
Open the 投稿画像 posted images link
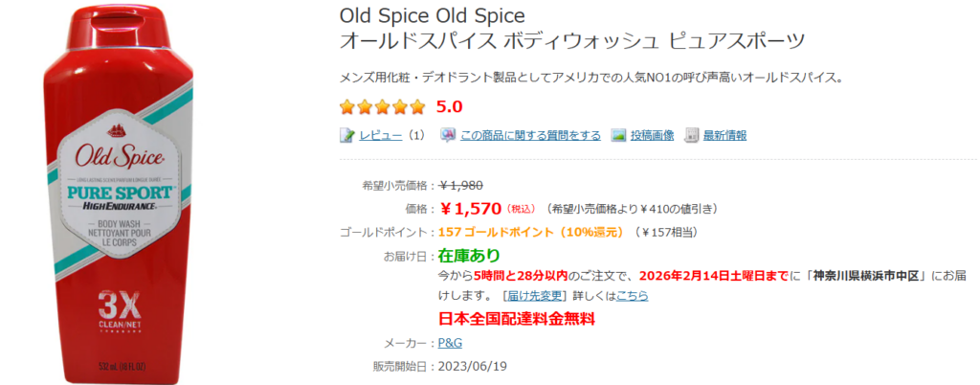pyautogui.click(x=652, y=136)
